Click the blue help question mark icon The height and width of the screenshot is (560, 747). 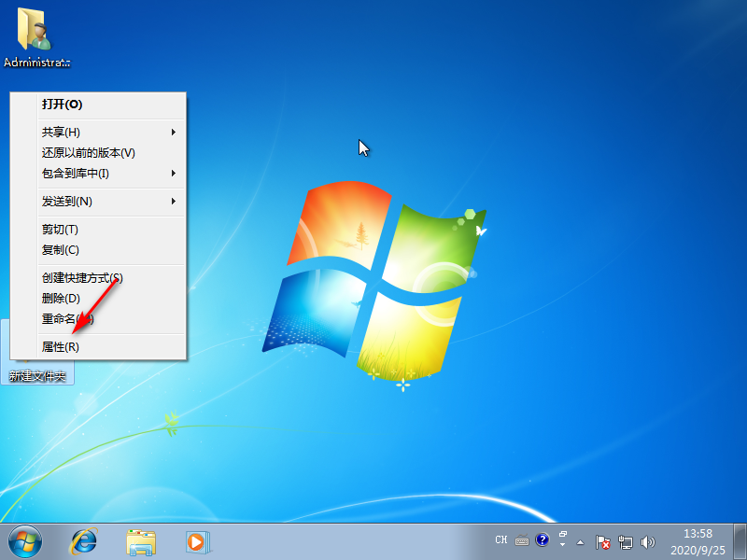coord(542,540)
